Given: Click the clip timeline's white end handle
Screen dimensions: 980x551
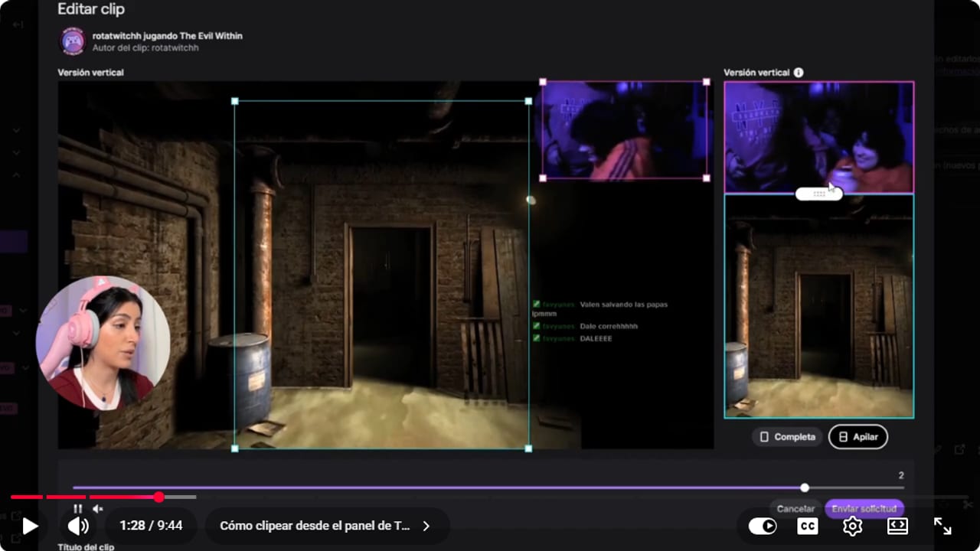Looking at the screenshot, I should [x=805, y=487].
